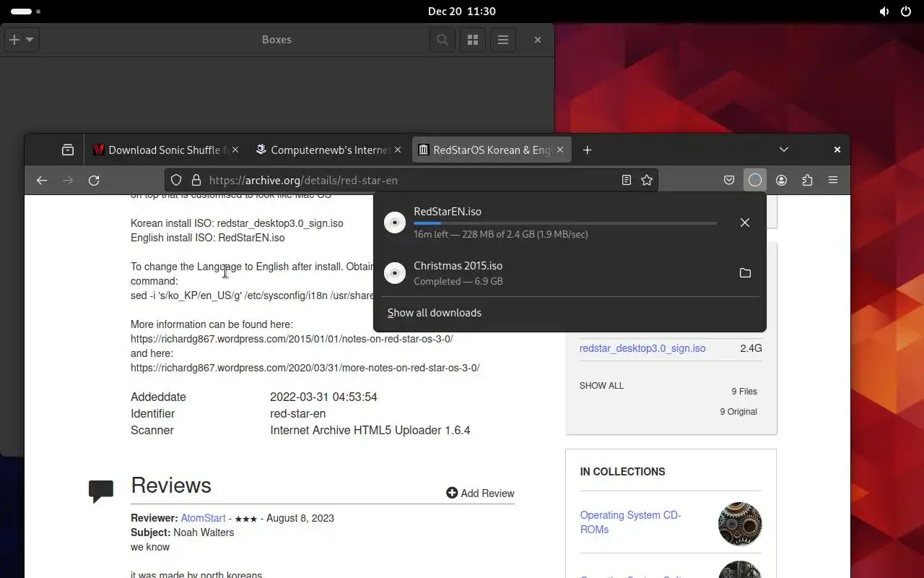Click the RedStarEN.iso download entry name

[x=448, y=212]
